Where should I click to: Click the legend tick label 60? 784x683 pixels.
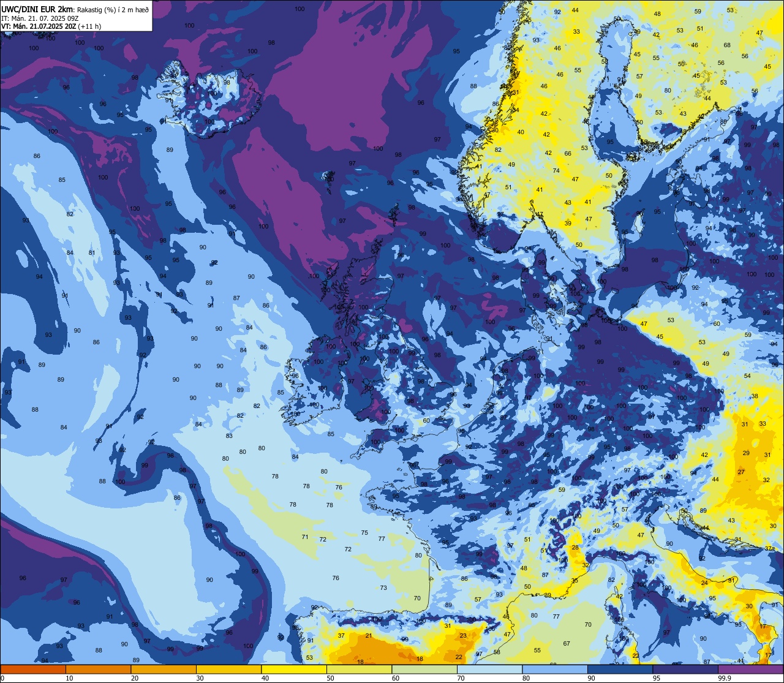396,678
